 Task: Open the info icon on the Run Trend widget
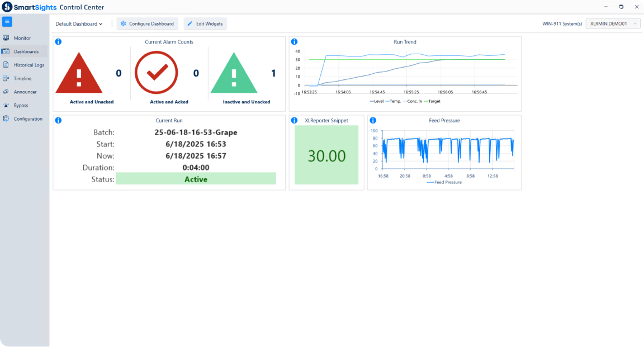pyautogui.click(x=294, y=41)
